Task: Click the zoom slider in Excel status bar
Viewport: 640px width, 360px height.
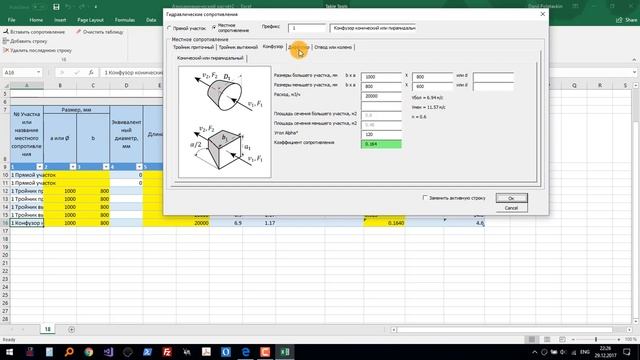Action: pos(596,339)
